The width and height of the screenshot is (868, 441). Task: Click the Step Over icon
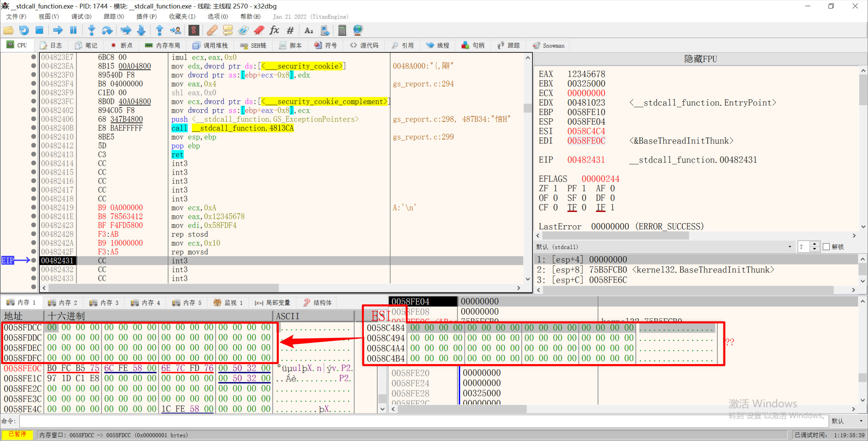click(107, 30)
